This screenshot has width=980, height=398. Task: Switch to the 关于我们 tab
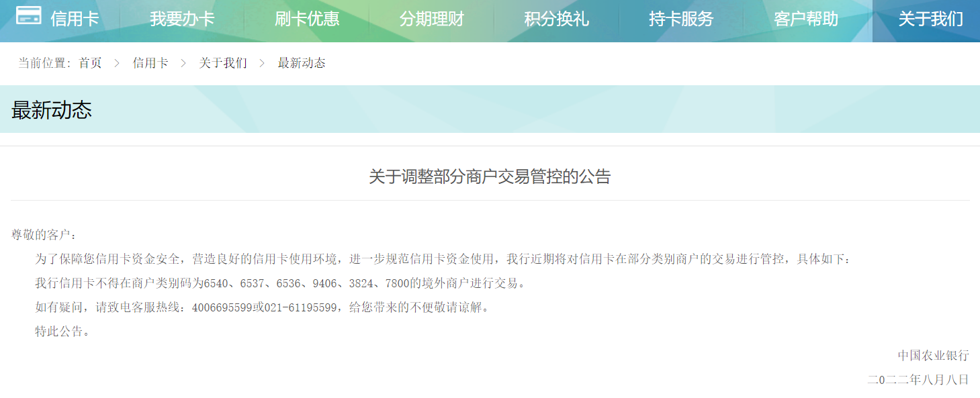930,19
